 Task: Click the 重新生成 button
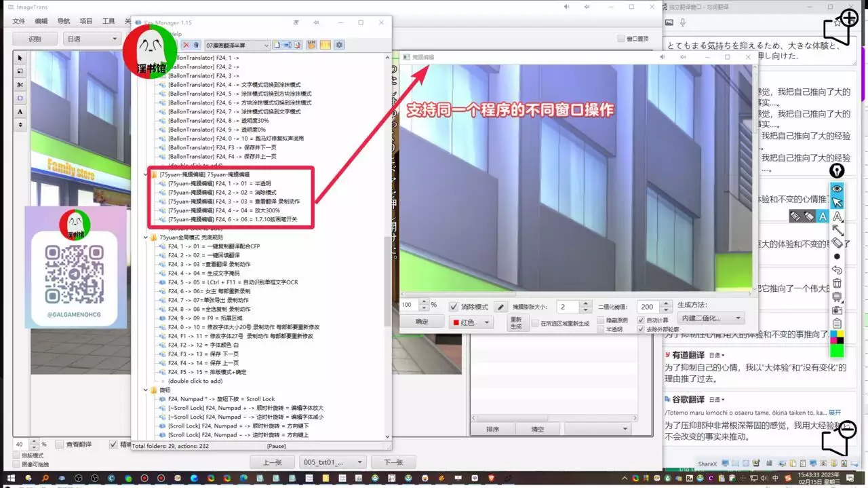[516, 323]
